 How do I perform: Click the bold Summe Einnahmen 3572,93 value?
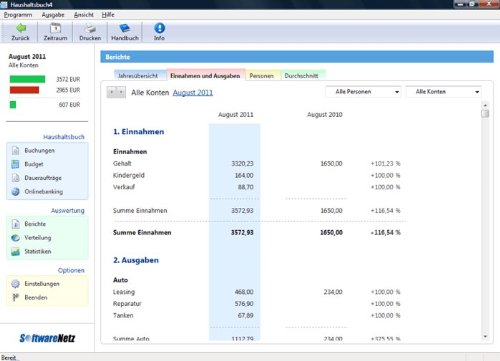coord(242,232)
